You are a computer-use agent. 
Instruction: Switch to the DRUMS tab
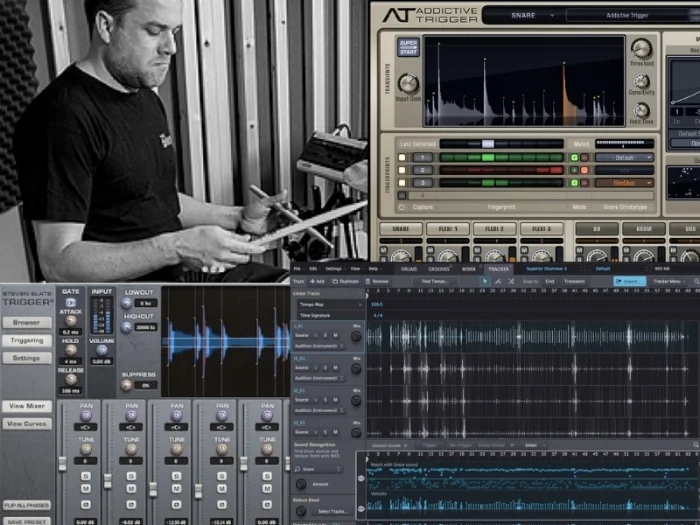(x=408, y=269)
